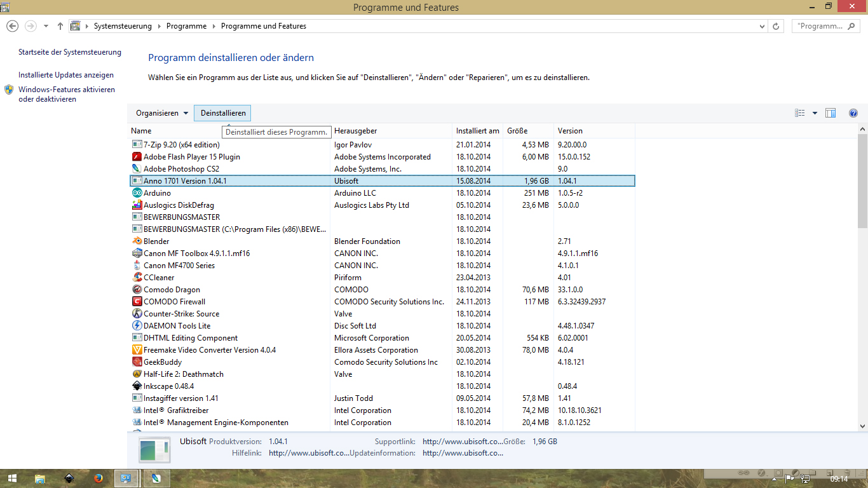Click the Arduino program icon
Screen dimensions: 868x488
(137, 193)
